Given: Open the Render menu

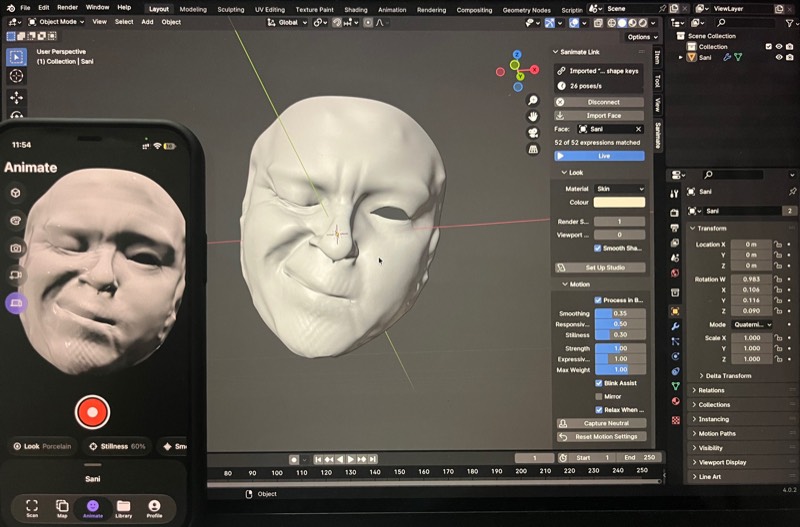Looking at the screenshot, I should pos(67,8).
